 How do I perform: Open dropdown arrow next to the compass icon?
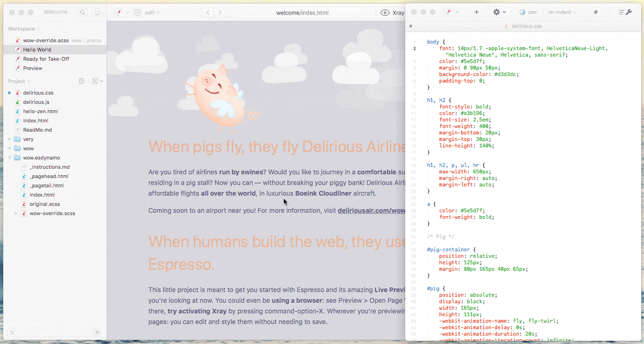point(128,13)
